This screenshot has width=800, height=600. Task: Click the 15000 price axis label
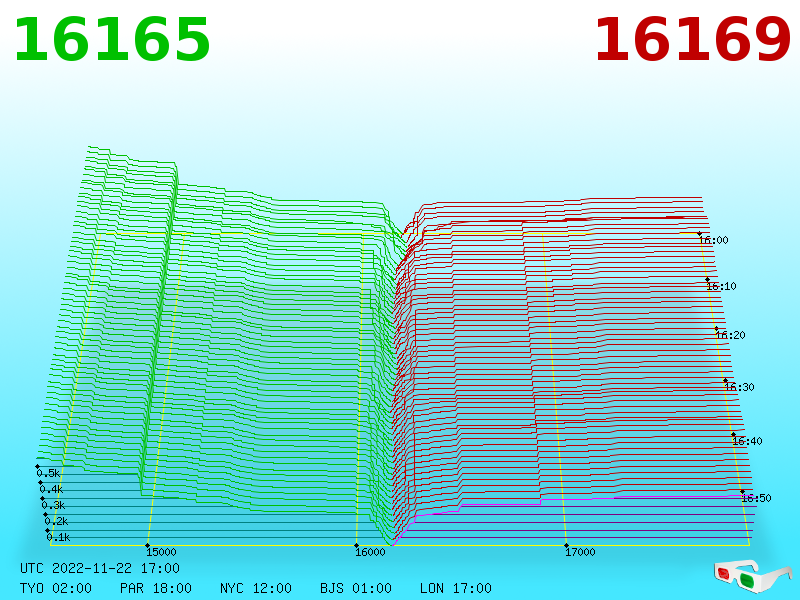[x=161, y=552]
